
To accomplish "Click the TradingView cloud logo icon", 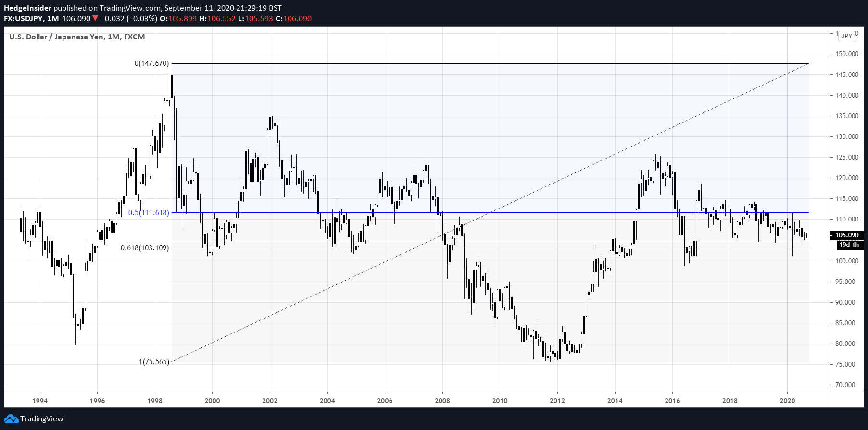I will [x=11, y=419].
